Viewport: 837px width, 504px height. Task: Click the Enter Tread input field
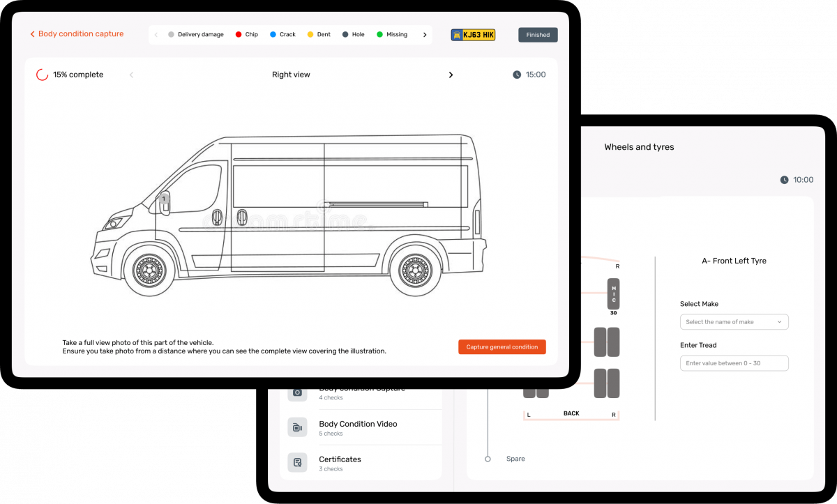coord(734,363)
